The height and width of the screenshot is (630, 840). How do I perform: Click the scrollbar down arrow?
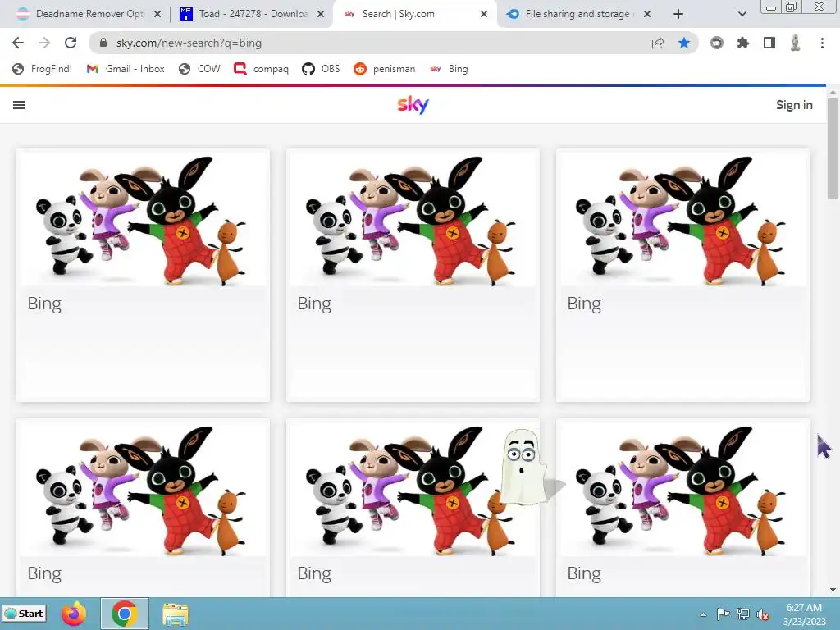pyautogui.click(x=833, y=590)
